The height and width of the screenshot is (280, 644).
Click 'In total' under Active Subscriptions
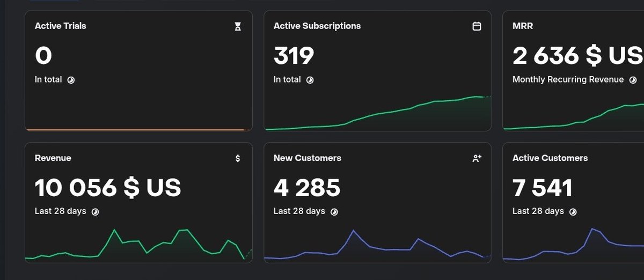tap(287, 79)
